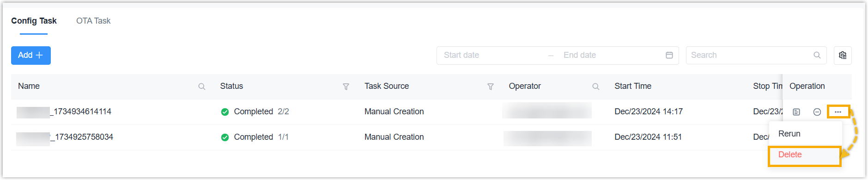View details icon for first task
This screenshot has height=180, width=868.
(x=796, y=112)
